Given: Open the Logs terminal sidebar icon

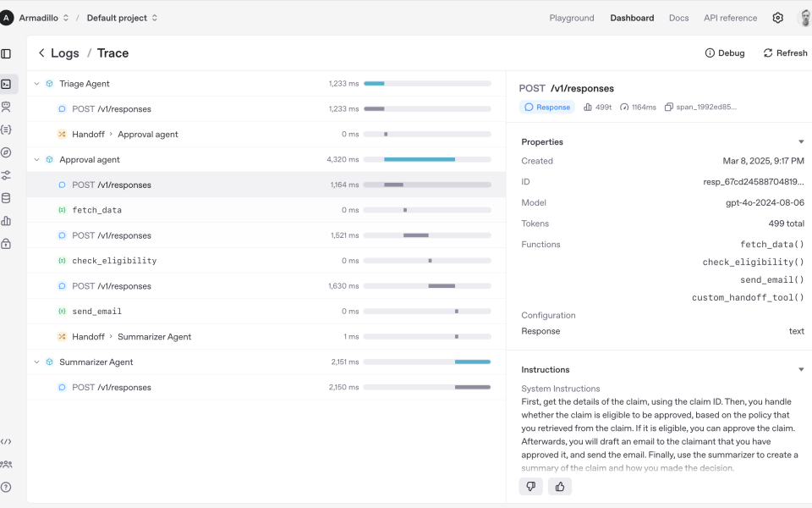Looking at the screenshot, I should coord(6,84).
